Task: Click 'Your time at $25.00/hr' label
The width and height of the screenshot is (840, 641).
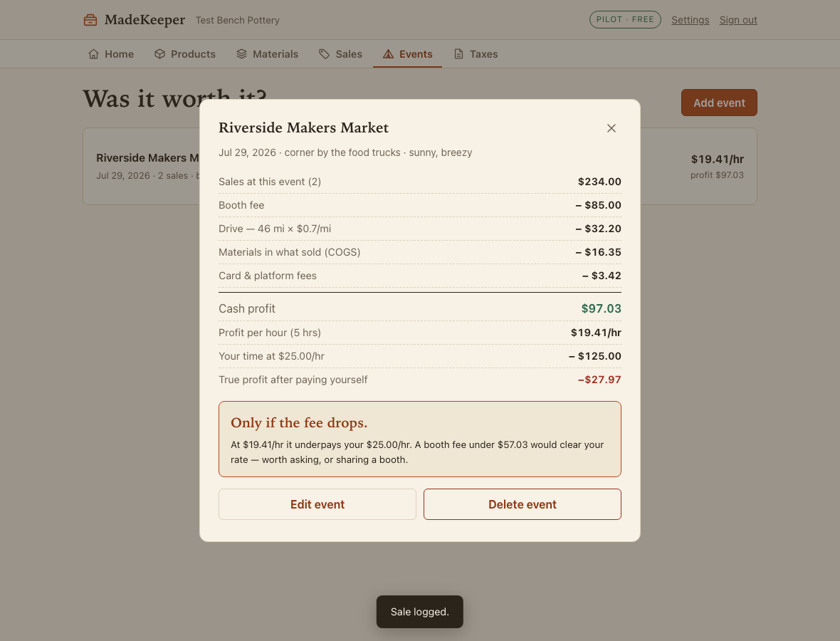Action: pyautogui.click(x=272, y=356)
